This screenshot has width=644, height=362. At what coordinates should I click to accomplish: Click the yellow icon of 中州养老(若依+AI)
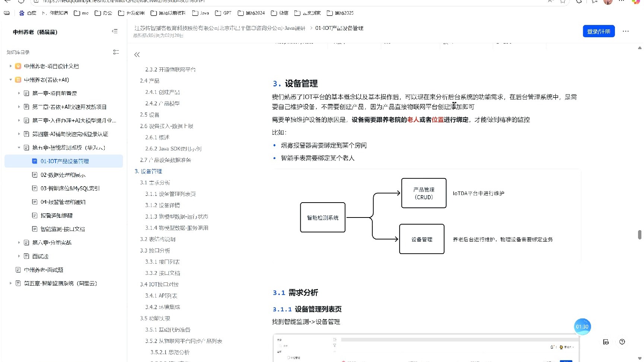click(x=18, y=80)
